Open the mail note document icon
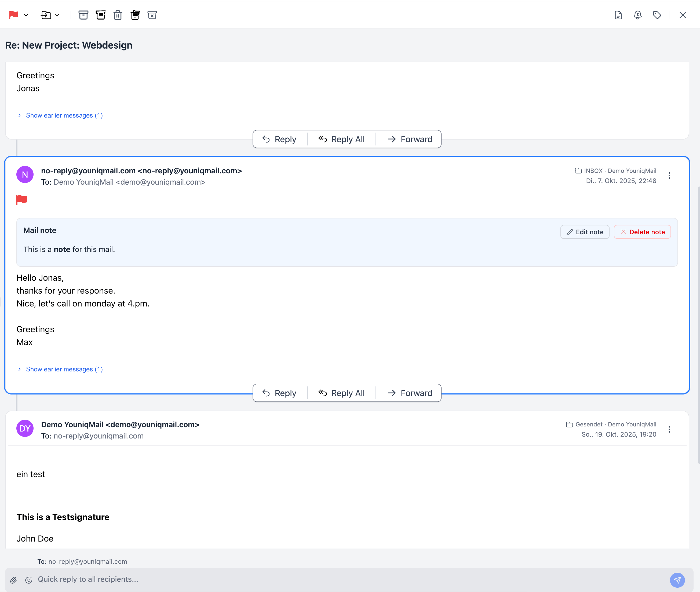Viewport: 700px width, 592px height. click(618, 15)
